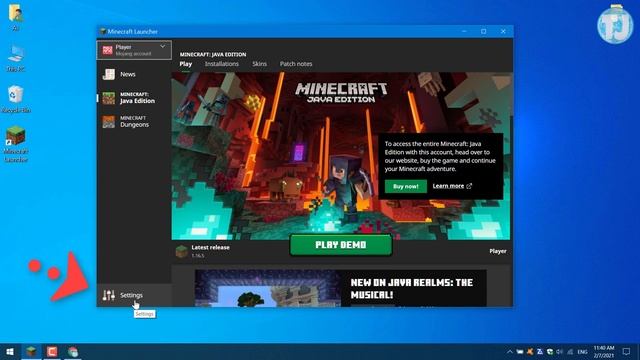Maximize the Minecraft Launcher window
The height and width of the screenshot is (360, 640).
[x=484, y=31]
